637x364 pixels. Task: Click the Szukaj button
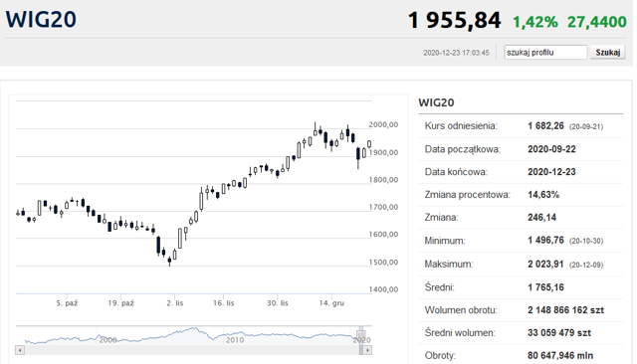(608, 53)
